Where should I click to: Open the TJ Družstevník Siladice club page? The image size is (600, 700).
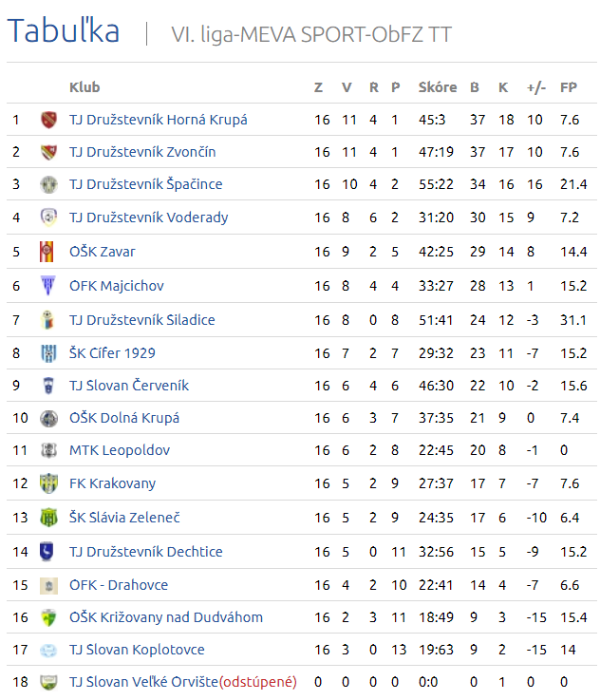click(x=141, y=320)
